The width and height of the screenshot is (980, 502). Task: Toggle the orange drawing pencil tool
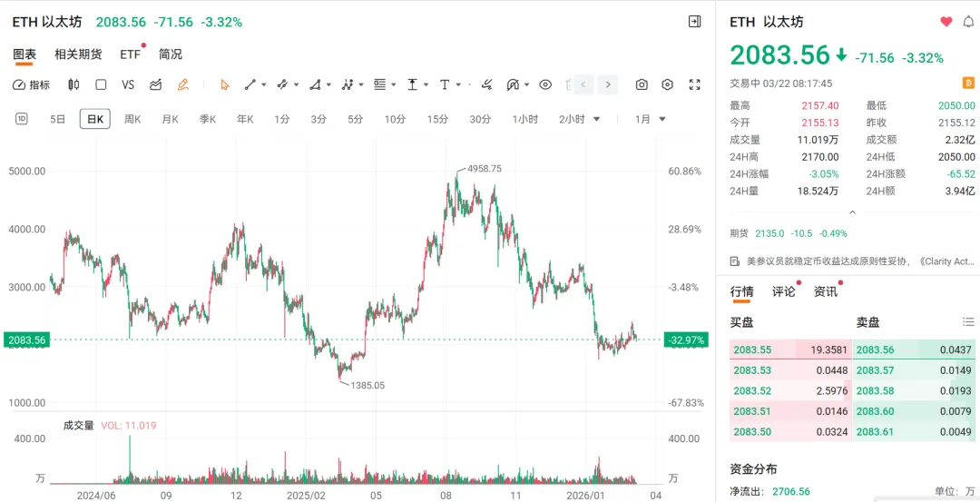pyautogui.click(x=182, y=85)
